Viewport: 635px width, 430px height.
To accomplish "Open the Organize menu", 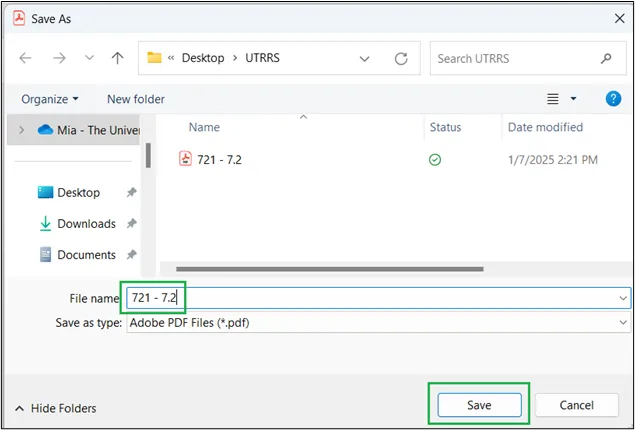I will click(49, 99).
